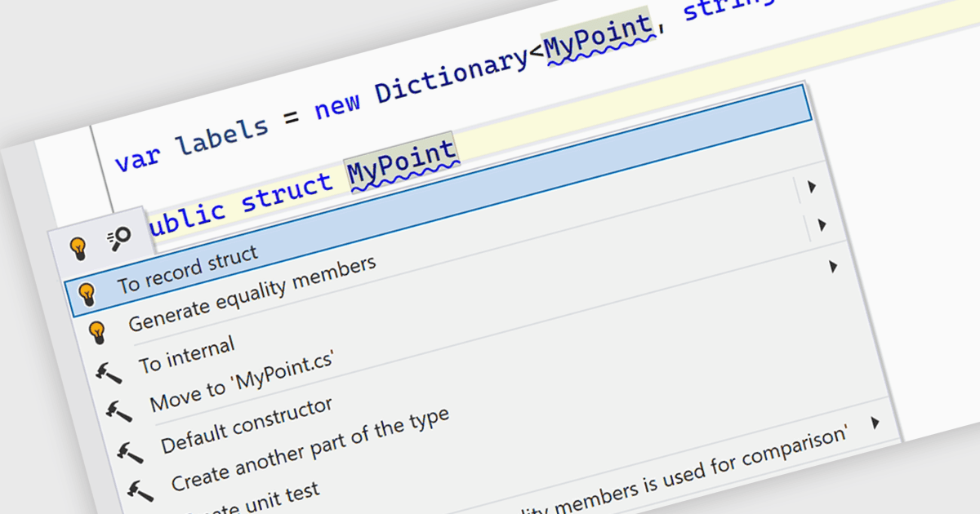Click the bulb icon beside Generate equality members
The height and width of the screenshot is (514, 980).
tap(98, 332)
